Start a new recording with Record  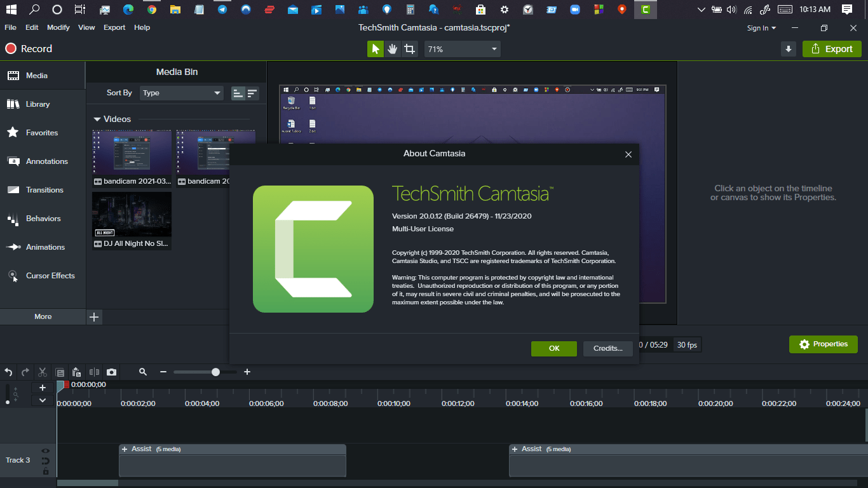29,49
